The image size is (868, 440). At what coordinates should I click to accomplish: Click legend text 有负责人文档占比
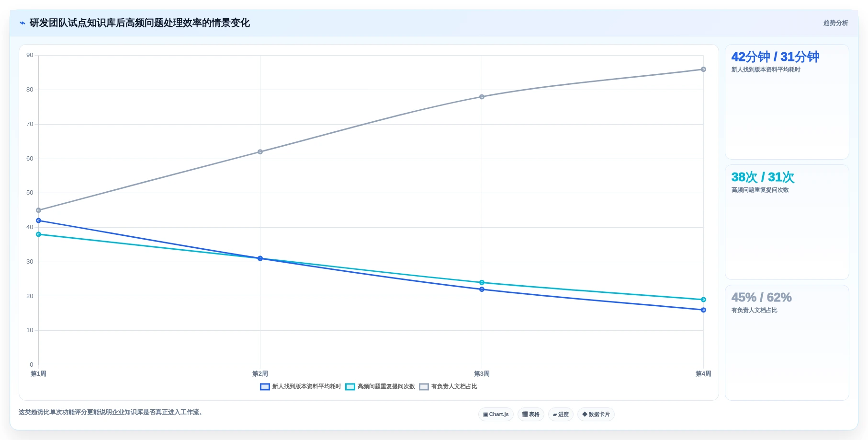pos(454,387)
